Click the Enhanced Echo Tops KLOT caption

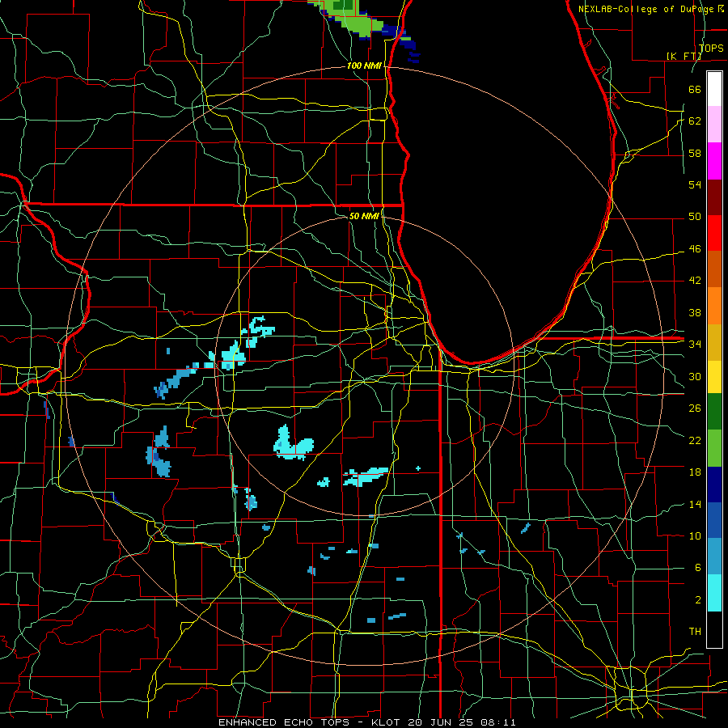pos(366,722)
